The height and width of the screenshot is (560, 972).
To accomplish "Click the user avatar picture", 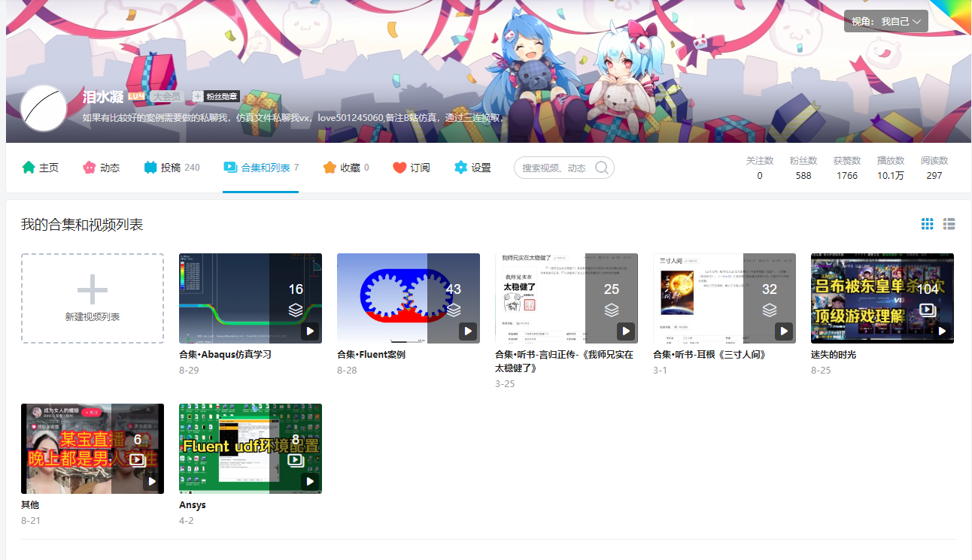I will click(x=44, y=108).
